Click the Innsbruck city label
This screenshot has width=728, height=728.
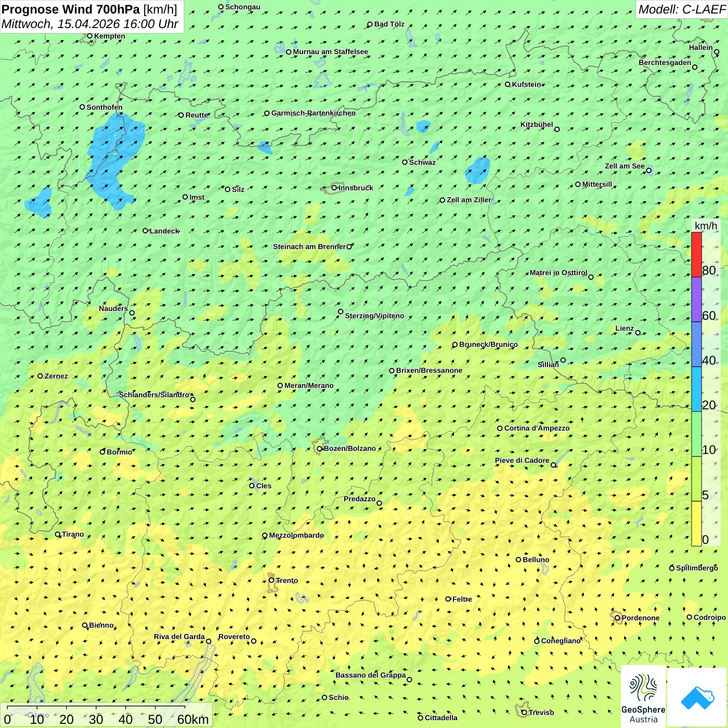coord(356,188)
